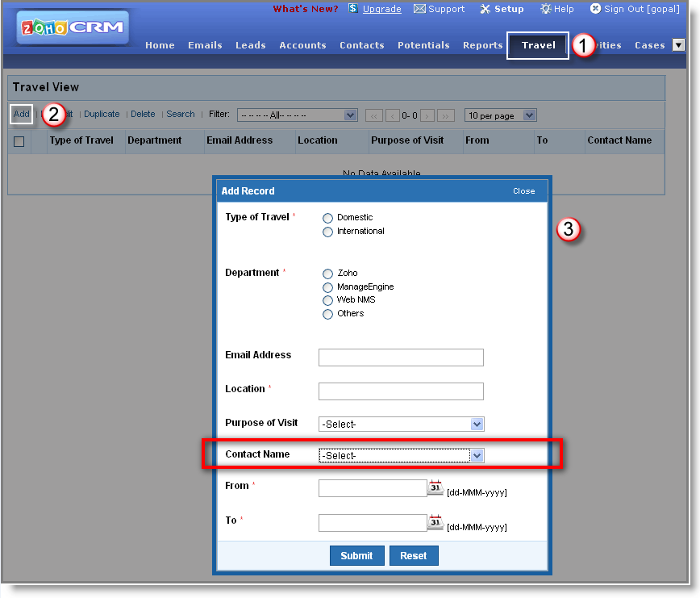Click the Zoho CRM logo

(73, 27)
